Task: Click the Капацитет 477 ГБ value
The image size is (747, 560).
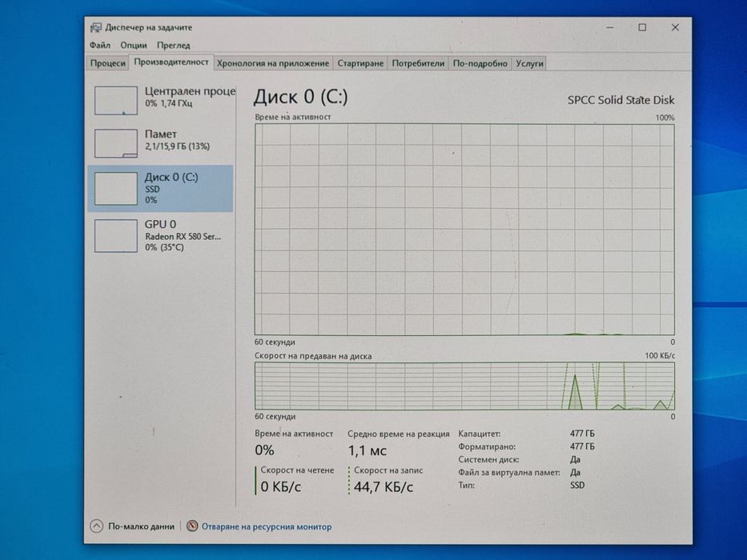Action: 582,434
